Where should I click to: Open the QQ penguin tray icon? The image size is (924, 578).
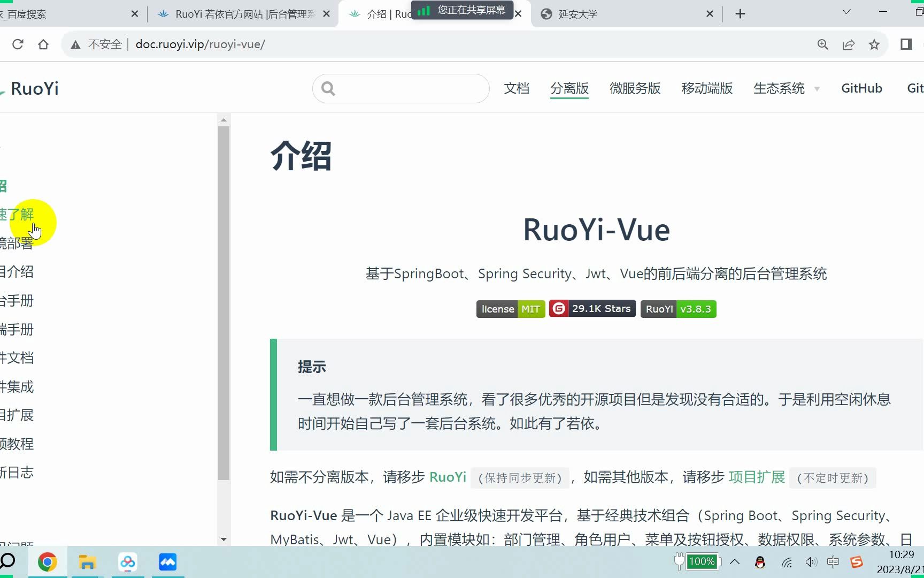pos(760,562)
